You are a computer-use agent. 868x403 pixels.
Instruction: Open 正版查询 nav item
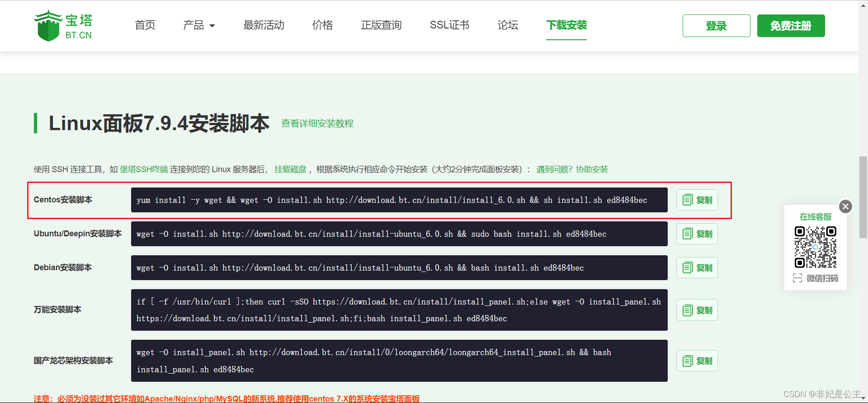coord(381,25)
